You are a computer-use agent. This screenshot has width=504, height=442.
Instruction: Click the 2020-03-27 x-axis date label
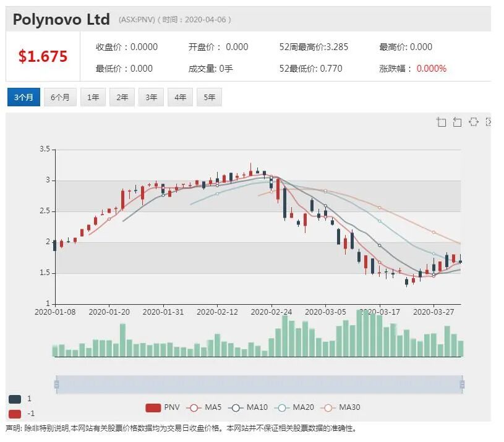tap(434, 312)
